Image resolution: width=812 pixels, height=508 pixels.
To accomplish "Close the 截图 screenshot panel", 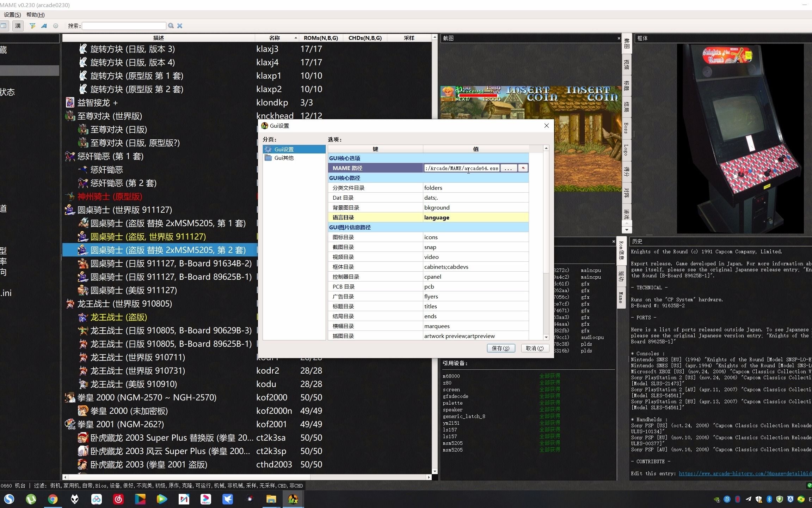I will click(619, 38).
